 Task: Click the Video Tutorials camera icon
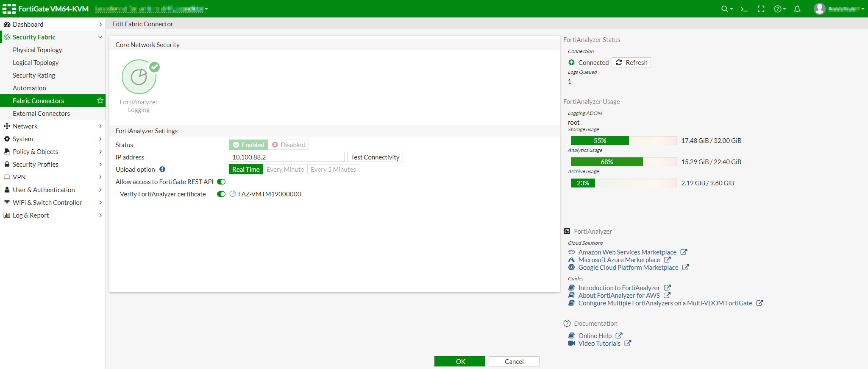571,343
